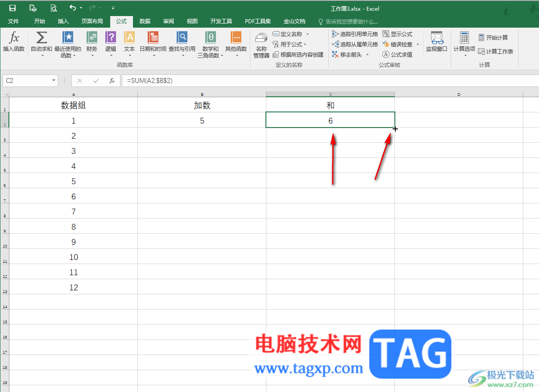Open the Watch Window (监视窗口)
Viewport: 539px width, 392px height.
436,41
